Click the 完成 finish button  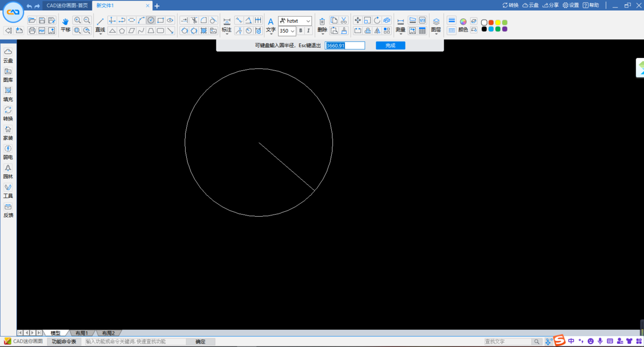[390, 45]
